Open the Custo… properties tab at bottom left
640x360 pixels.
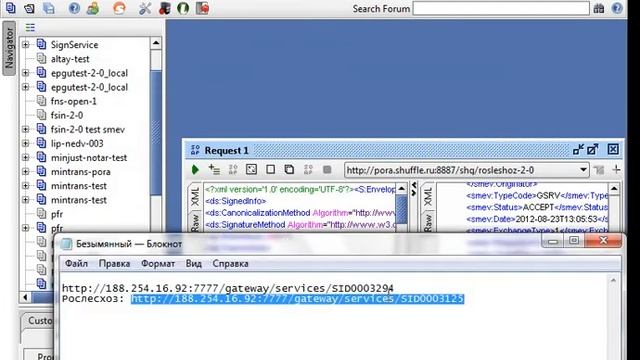tap(39, 321)
